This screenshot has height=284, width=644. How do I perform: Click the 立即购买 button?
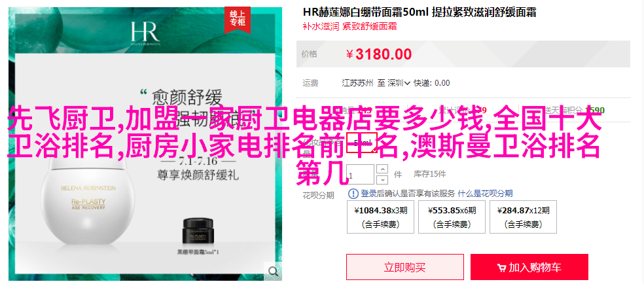click(x=405, y=267)
